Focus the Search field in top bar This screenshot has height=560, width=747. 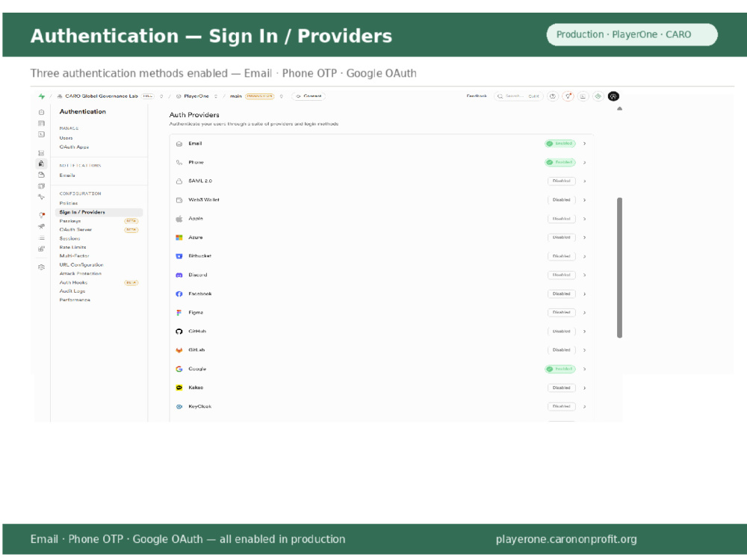[518, 96]
